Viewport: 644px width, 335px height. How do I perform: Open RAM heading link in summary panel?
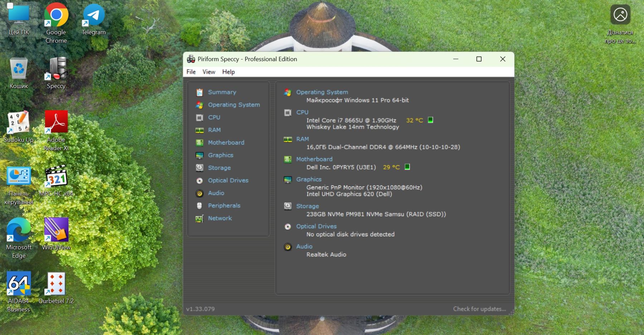(302, 139)
